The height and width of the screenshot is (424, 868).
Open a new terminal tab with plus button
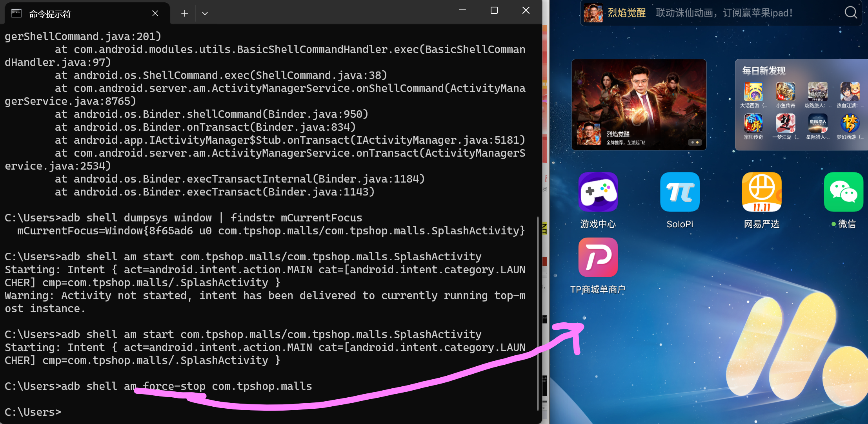pos(184,13)
